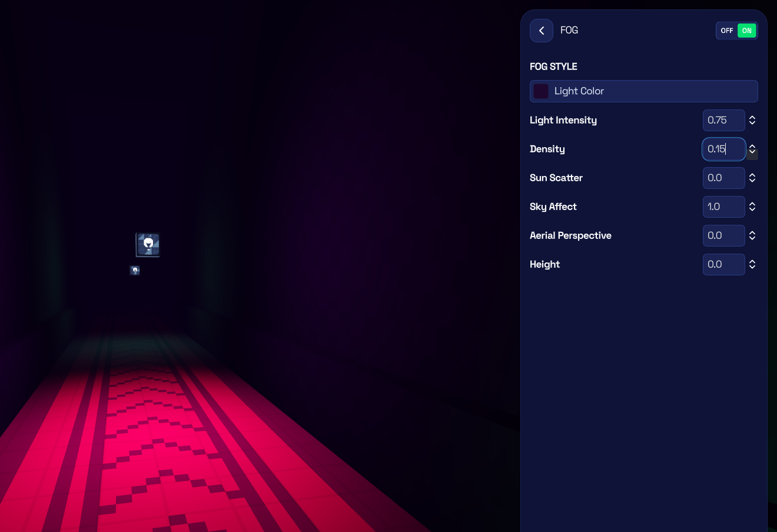Click the Light Color field label
The height and width of the screenshot is (532, 777).
(579, 91)
